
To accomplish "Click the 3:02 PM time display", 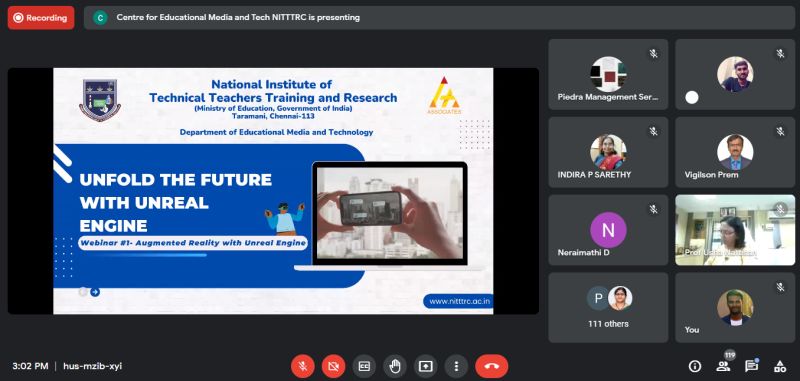I will point(30,366).
